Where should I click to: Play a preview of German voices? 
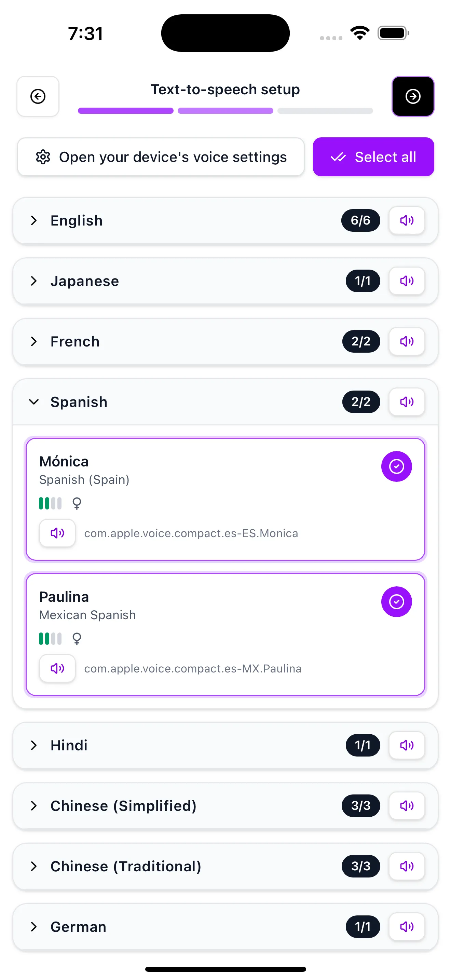click(407, 927)
